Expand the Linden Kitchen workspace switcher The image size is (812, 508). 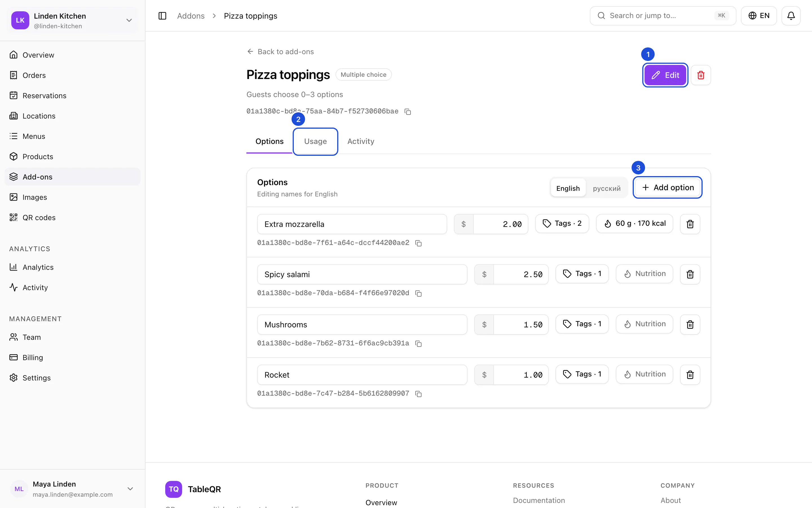tap(72, 20)
